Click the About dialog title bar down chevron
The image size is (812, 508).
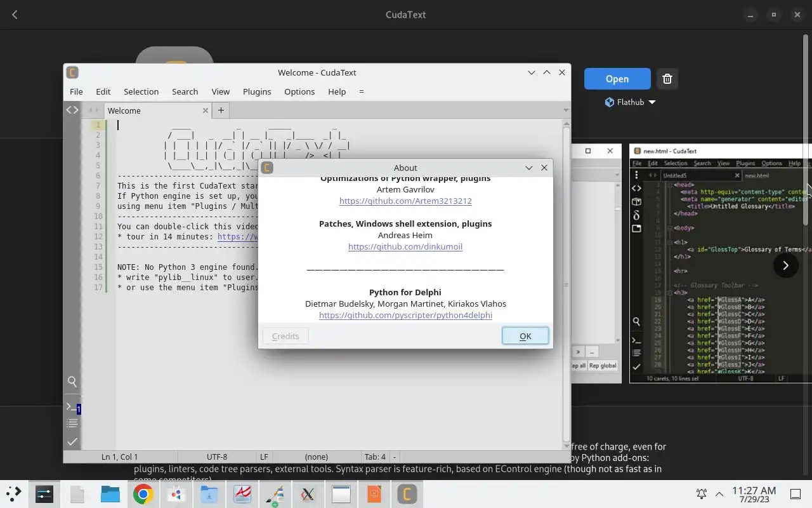click(528, 168)
